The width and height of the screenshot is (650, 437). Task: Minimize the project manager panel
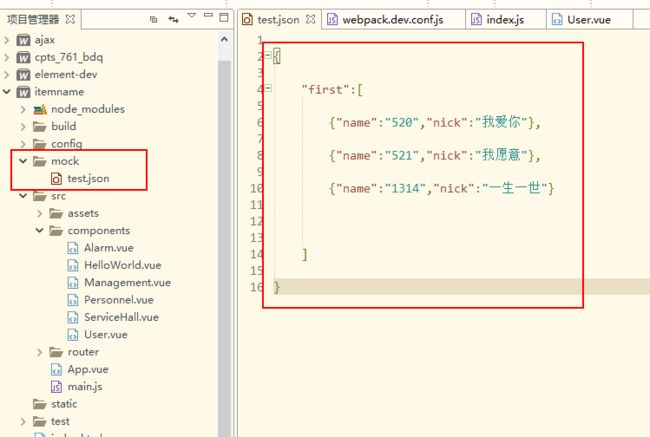coord(208,15)
